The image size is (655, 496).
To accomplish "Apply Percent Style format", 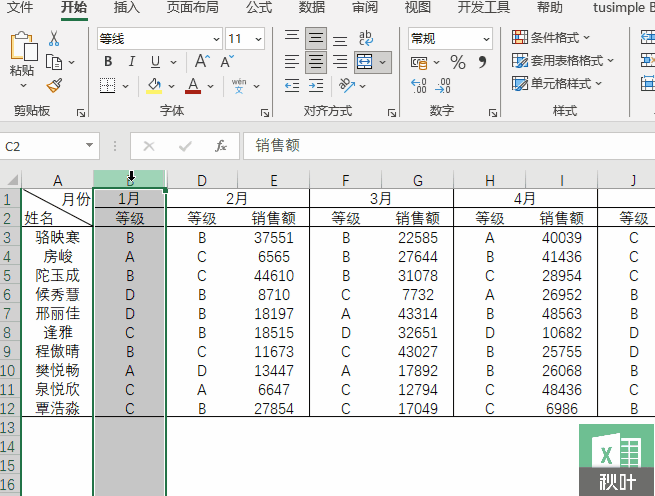I will pyautogui.click(x=458, y=63).
